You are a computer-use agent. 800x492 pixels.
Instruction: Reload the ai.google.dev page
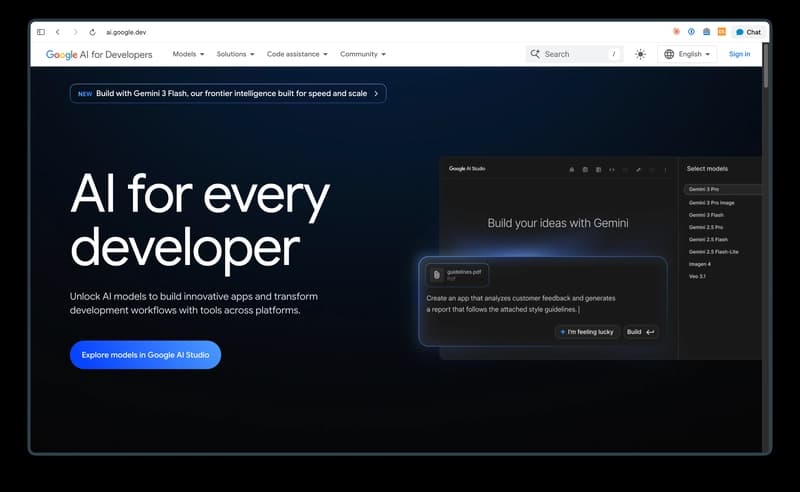click(x=92, y=32)
